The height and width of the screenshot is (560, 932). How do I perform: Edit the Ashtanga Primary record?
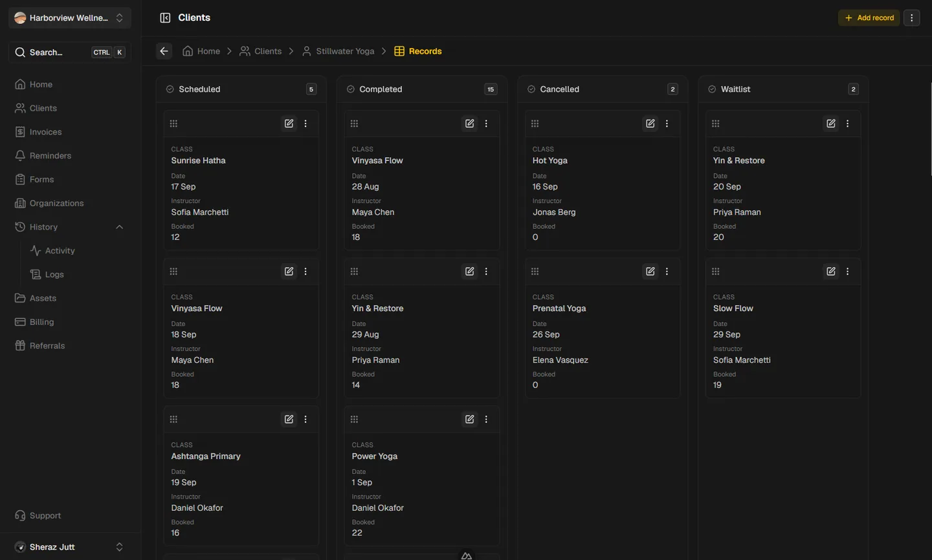tap(289, 419)
